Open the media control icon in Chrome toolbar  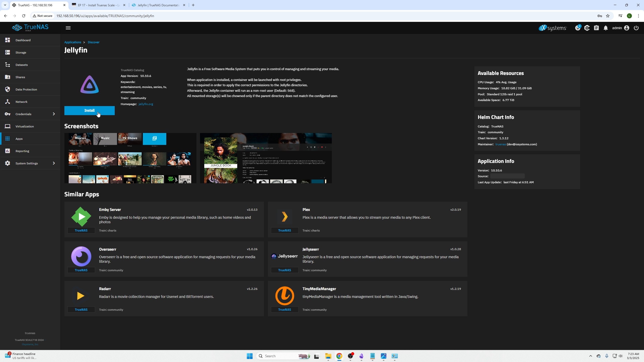(x=620, y=16)
